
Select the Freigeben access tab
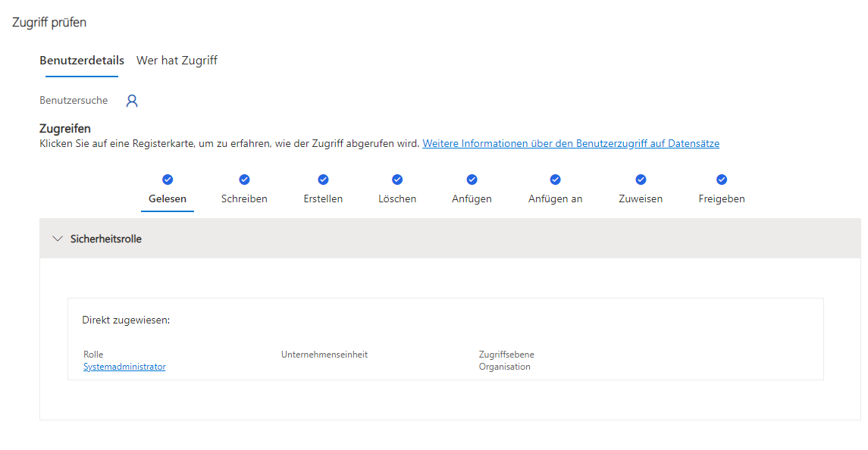click(x=722, y=198)
